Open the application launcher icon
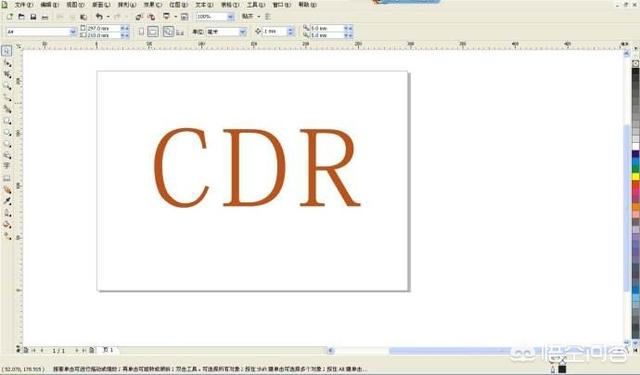 pyautogui.click(x=167, y=16)
